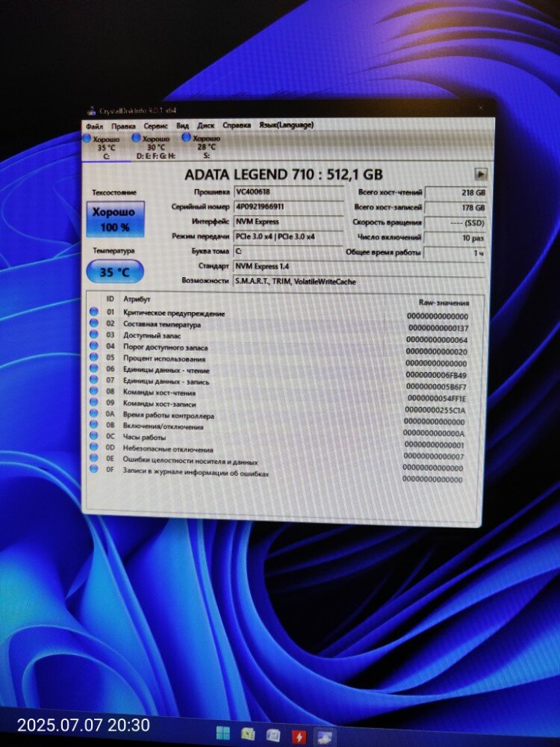Click the blue status dot for attribute 01
The width and height of the screenshot is (560, 747).
[94, 312]
